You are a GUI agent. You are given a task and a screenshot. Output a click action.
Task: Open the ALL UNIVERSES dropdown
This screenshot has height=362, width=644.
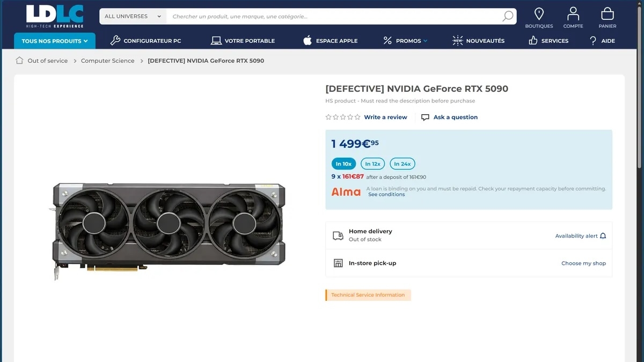pos(133,16)
